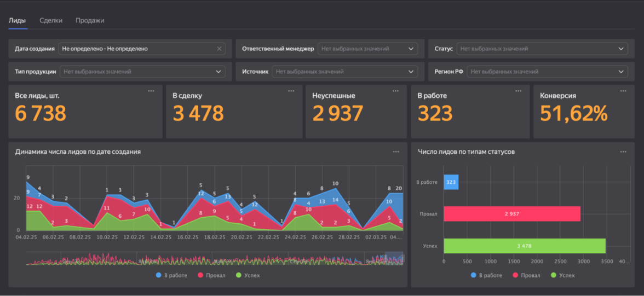Clear the Дата создания filter value

[x=219, y=49]
